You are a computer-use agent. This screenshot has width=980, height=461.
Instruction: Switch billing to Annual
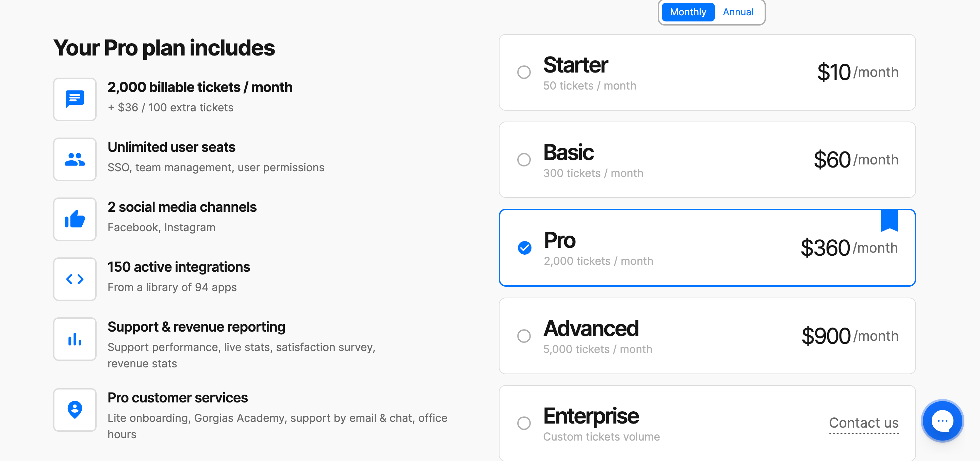738,12
